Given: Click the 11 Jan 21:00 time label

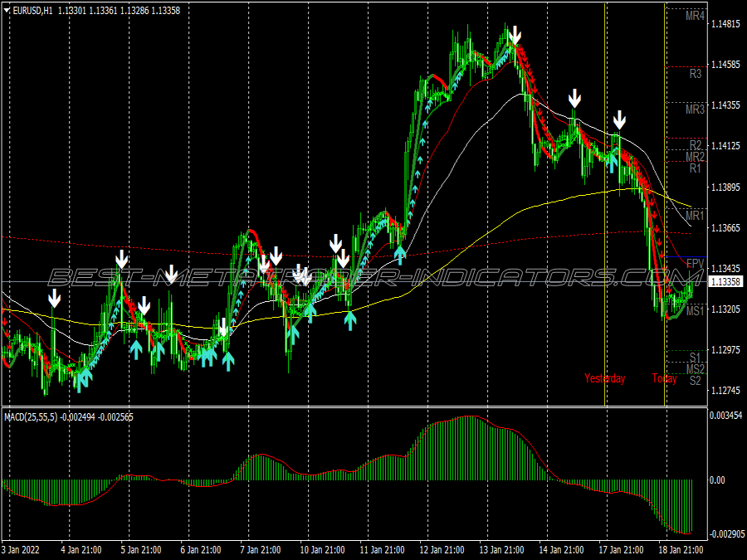Looking at the screenshot, I should tap(382, 550).
